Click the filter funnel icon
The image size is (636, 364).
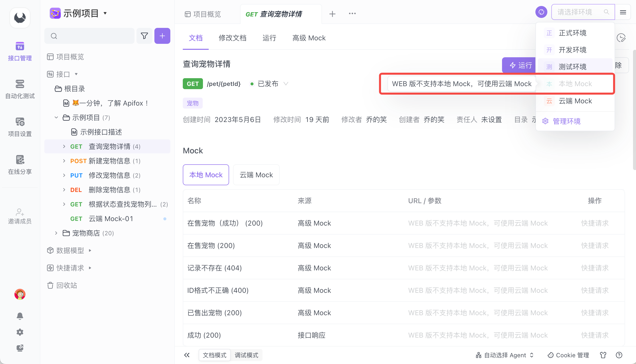pyautogui.click(x=144, y=36)
